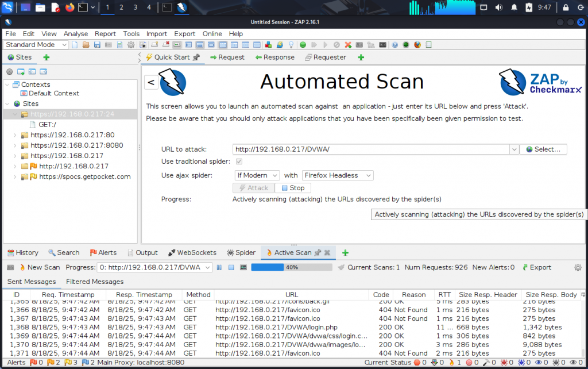Open session options gear in toolbar
Screen dimensions: 588x369
[x=131, y=45]
